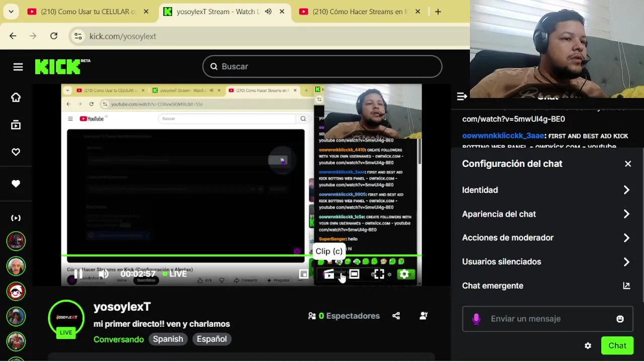Click stream title mi primer directo!! ven y charlamos
The height and width of the screenshot is (362, 644).
[162, 324]
